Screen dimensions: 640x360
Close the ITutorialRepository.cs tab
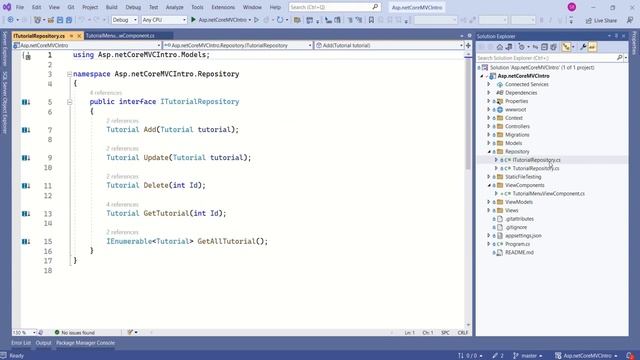(79, 36)
